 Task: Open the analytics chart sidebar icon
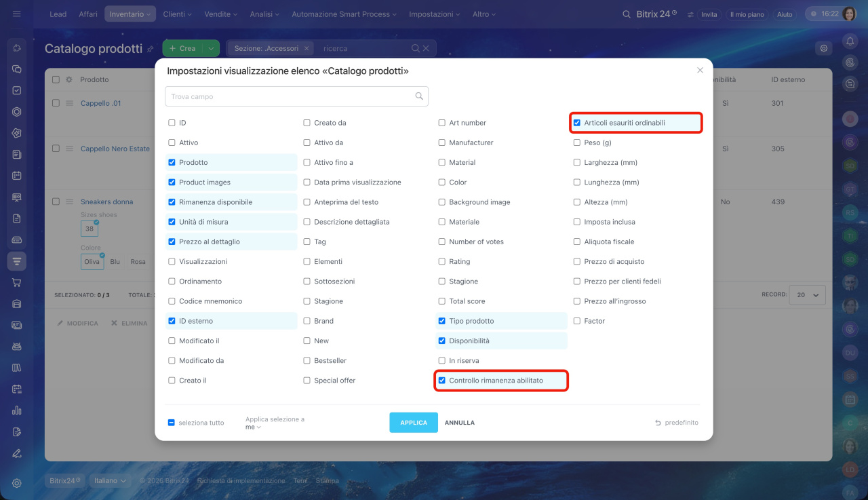click(17, 410)
